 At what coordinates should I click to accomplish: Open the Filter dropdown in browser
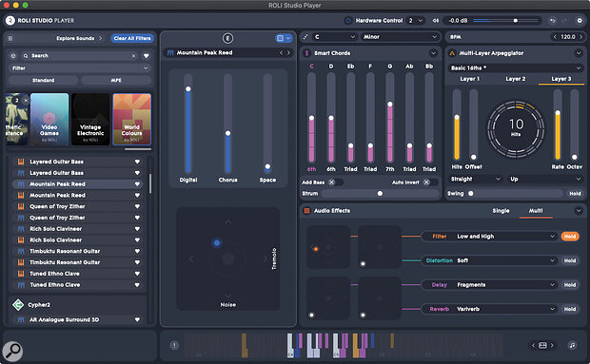79,68
